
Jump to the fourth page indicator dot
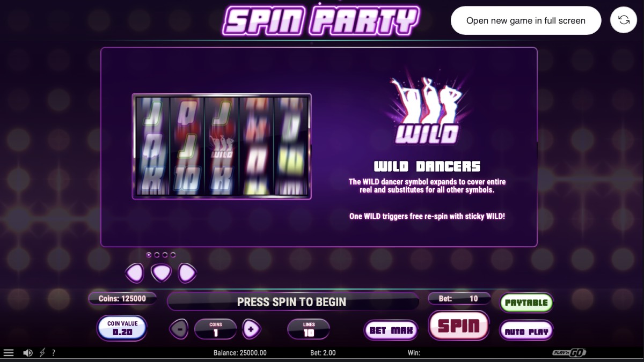click(173, 255)
